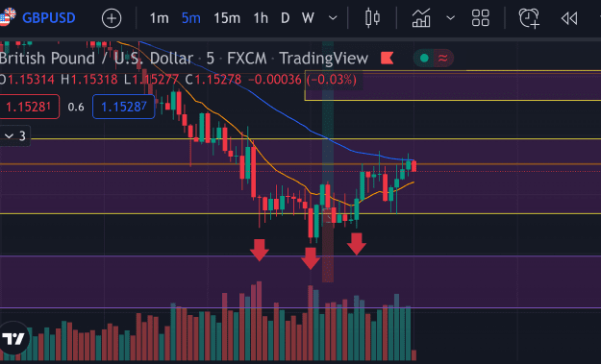Expand the collapsed indicators legend showing 3

tap(14, 135)
